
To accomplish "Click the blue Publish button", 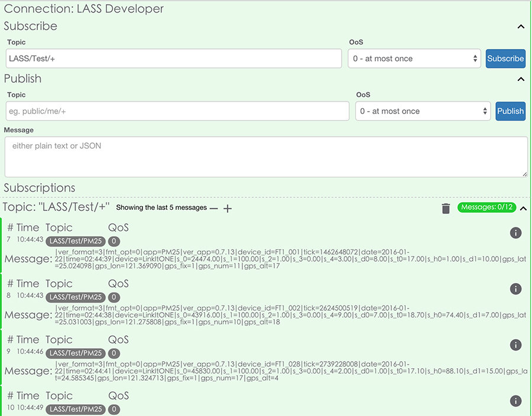I will (x=510, y=111).
